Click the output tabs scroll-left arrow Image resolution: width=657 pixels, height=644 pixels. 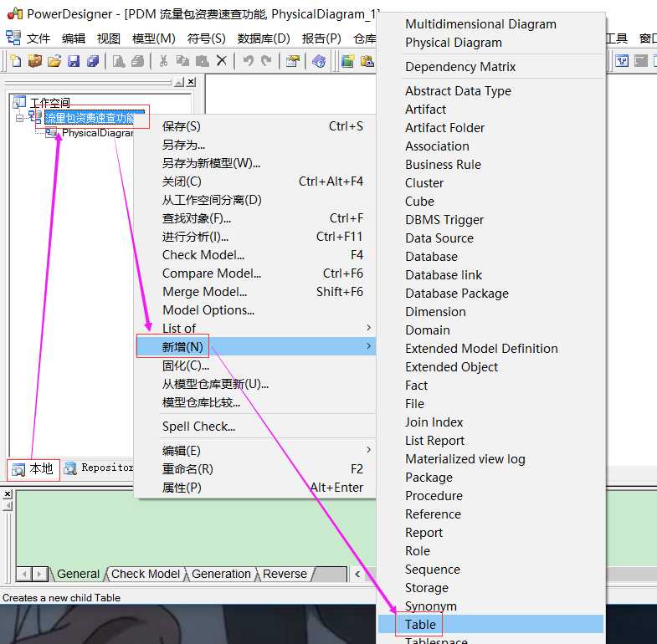point(24,574)
